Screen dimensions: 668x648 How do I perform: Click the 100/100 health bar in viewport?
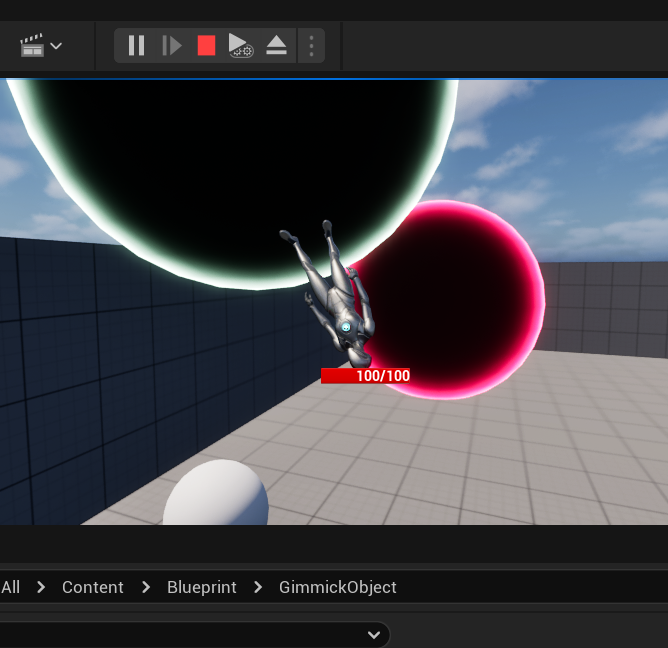[366, 376]
